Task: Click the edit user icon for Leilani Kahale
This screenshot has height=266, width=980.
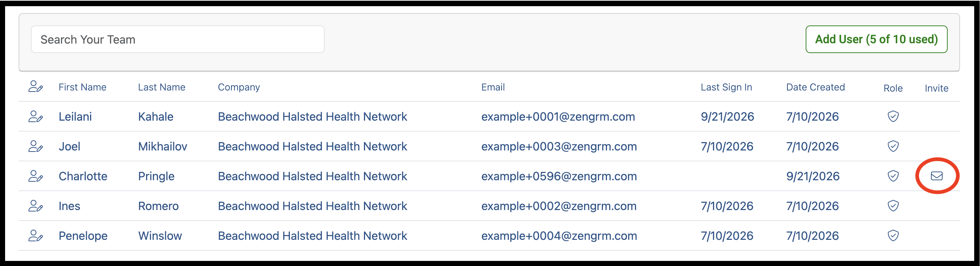Action: coord(35,116)
